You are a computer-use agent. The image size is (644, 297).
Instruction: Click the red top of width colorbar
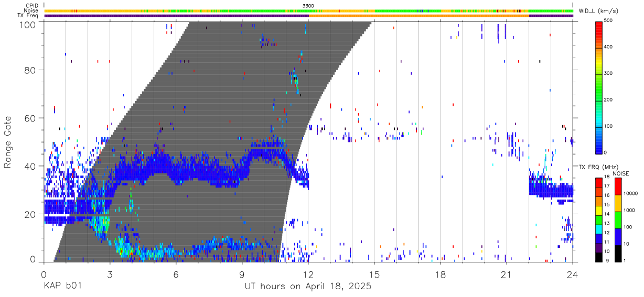(599, 27)
